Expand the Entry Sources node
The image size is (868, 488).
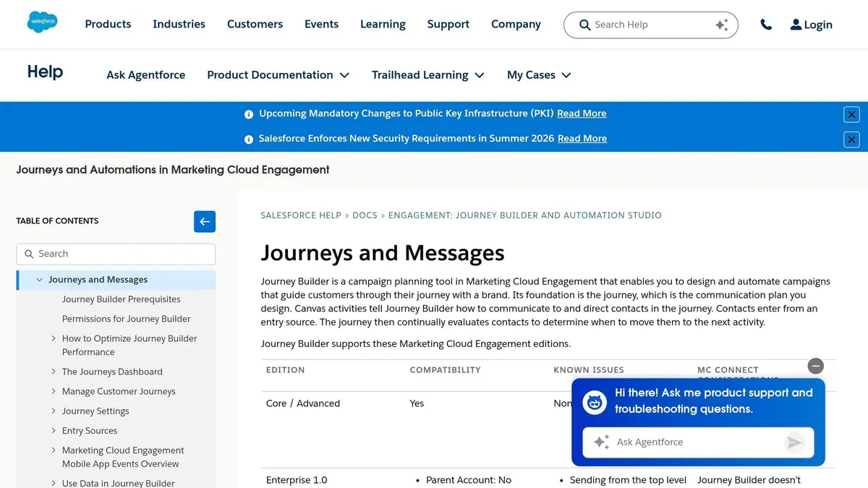coord(54,430)
